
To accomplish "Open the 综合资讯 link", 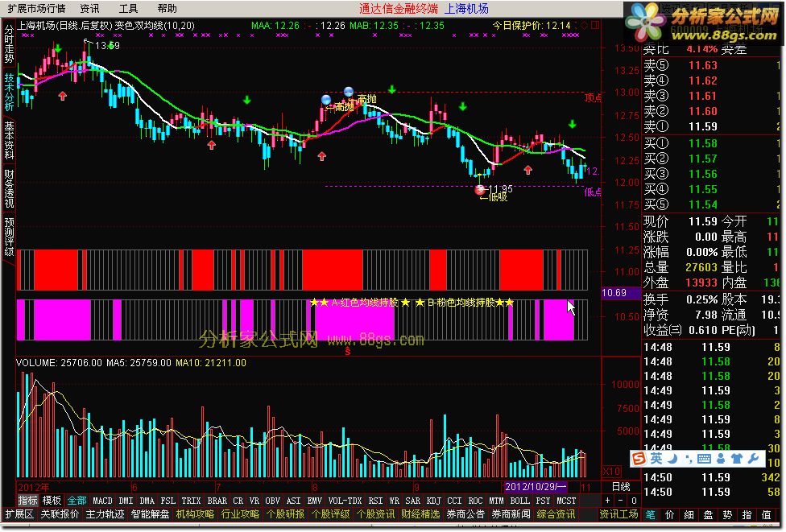I will 556,514.
